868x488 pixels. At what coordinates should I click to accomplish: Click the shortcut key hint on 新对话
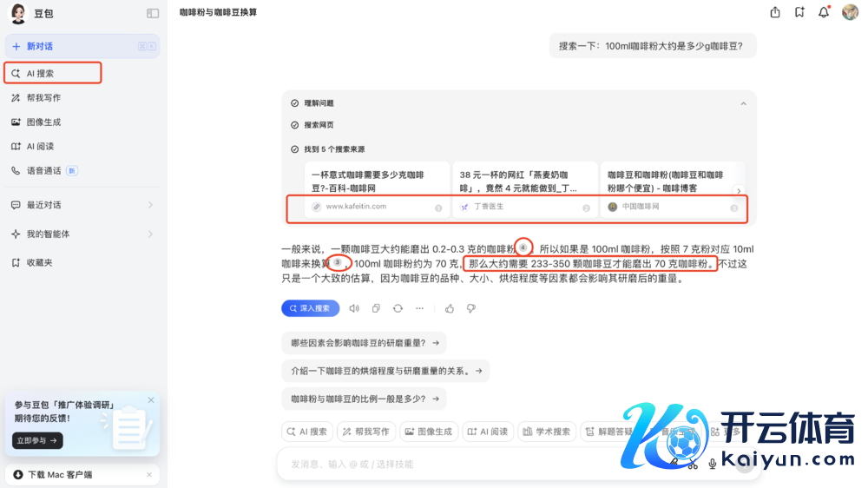147,47
